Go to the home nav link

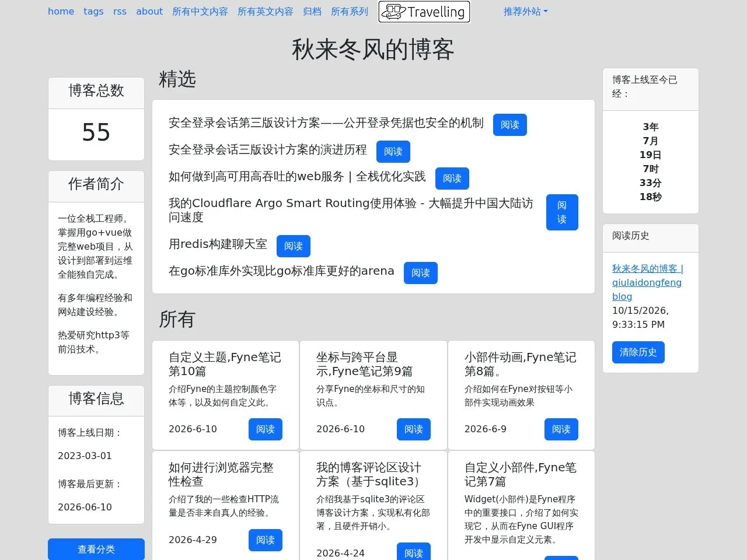pyautogui.click(x=61, y=12)
